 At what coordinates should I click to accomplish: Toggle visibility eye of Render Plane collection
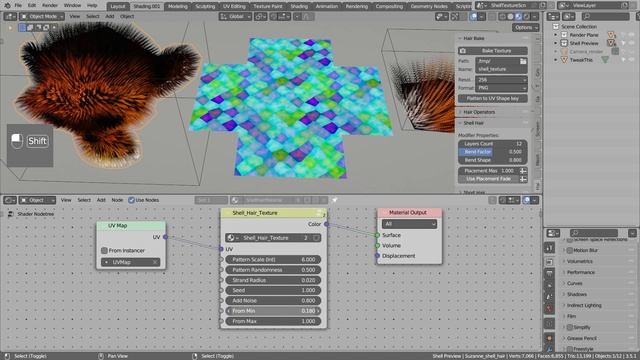pos(631,35)
